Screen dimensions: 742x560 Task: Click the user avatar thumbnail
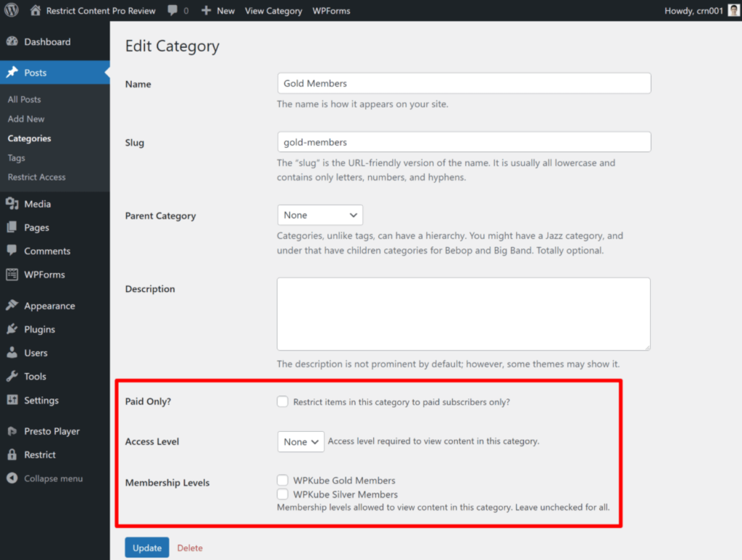pos(733,11)
